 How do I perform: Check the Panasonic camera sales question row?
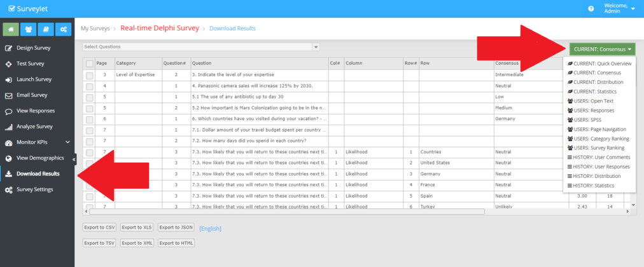89,86
